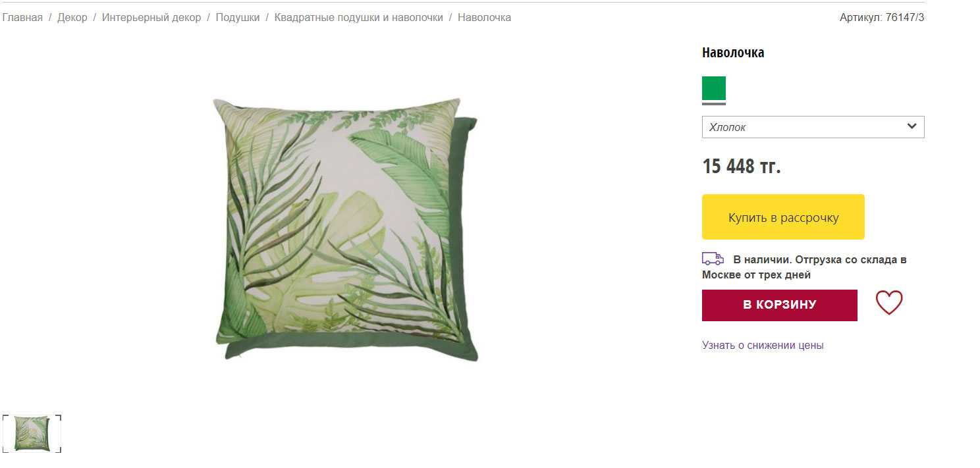
Task: Click the last breadcrumb item Наволочка
Action: click(x=484, y=18)
